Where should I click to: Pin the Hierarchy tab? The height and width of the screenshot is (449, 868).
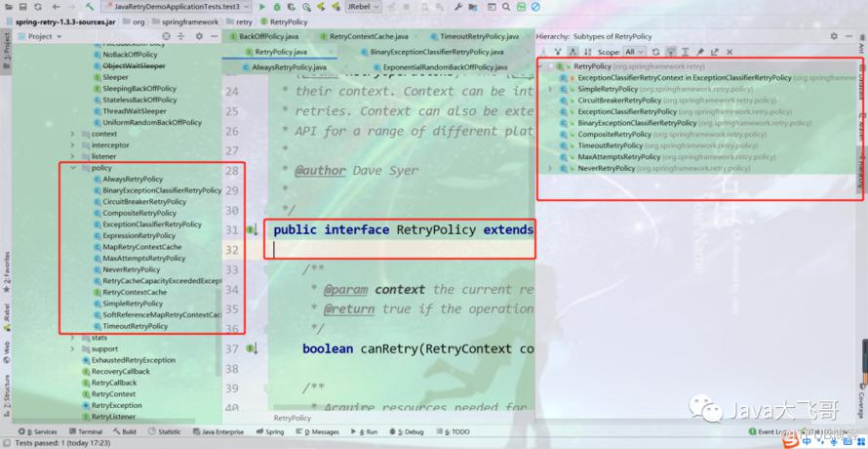pos(700,51)
